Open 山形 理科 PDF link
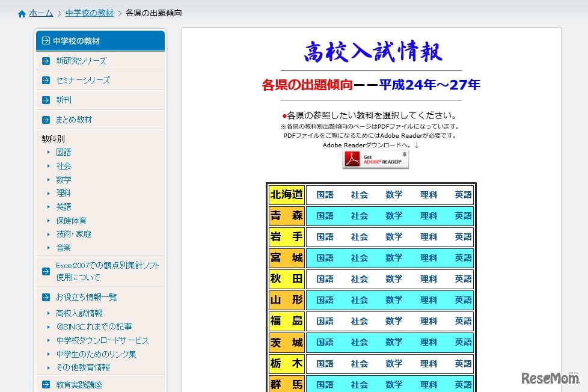The height and width of the screenshot is (392, 588). (429, 300)
